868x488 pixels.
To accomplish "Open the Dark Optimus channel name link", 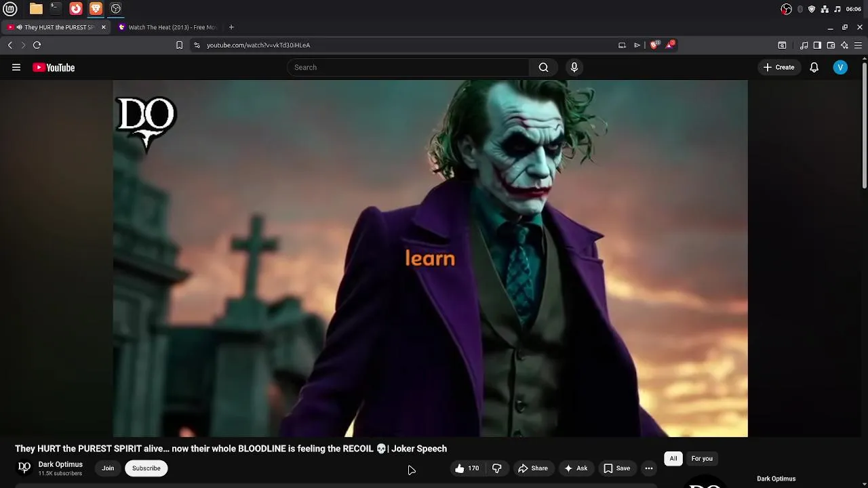I will tap(60, 464).
